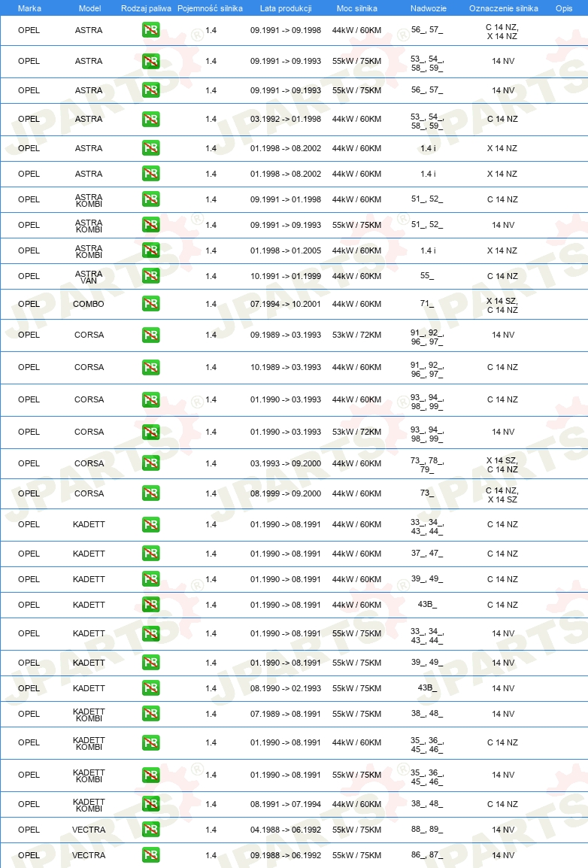Select production years 01.1998 -> 01.2005
This screenshot has width=588, height=868.
[x=286, y=250]
